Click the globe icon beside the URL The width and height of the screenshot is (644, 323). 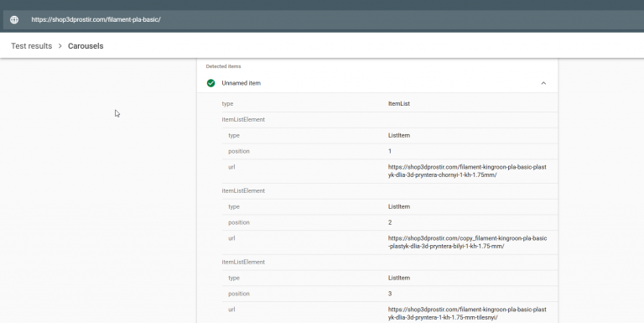point(14,20)
